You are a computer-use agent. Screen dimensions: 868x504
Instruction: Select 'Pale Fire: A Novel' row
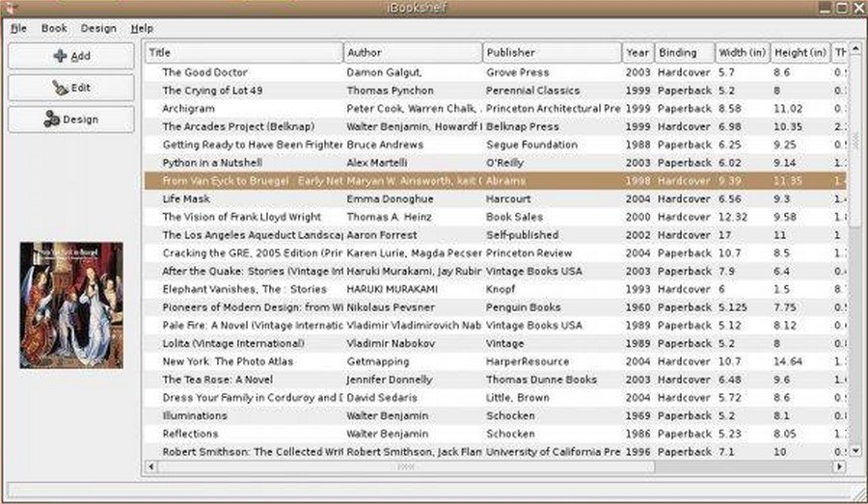(496, 326)
